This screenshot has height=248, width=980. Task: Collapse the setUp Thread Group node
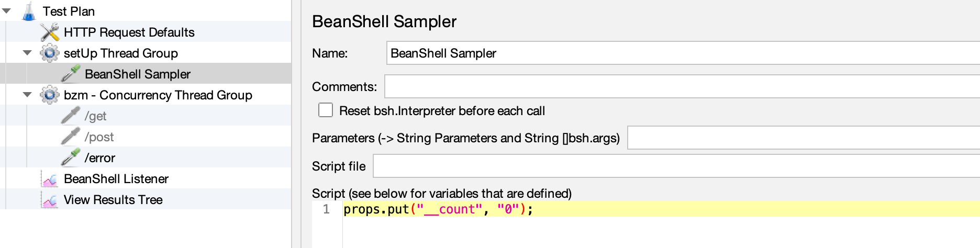click(x=28, y=53)
